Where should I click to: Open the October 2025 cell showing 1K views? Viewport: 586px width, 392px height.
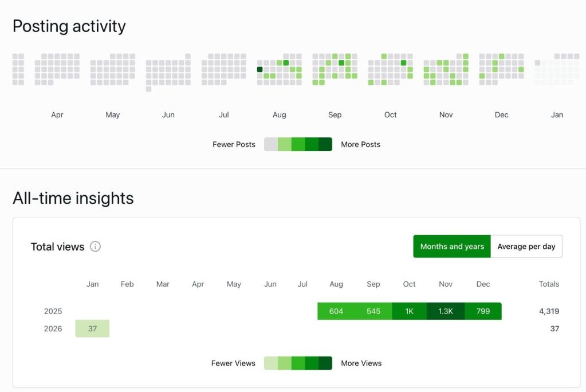409,311
